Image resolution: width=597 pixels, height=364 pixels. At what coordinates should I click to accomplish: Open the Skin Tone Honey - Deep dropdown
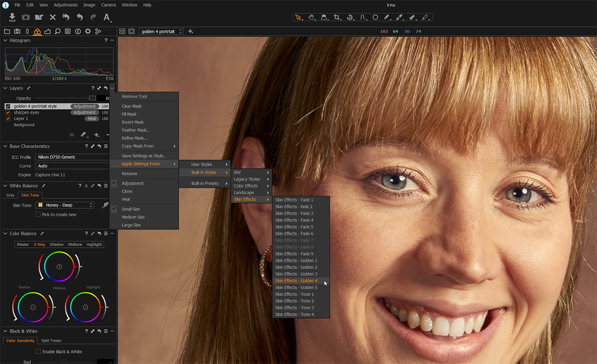[65, 205]
